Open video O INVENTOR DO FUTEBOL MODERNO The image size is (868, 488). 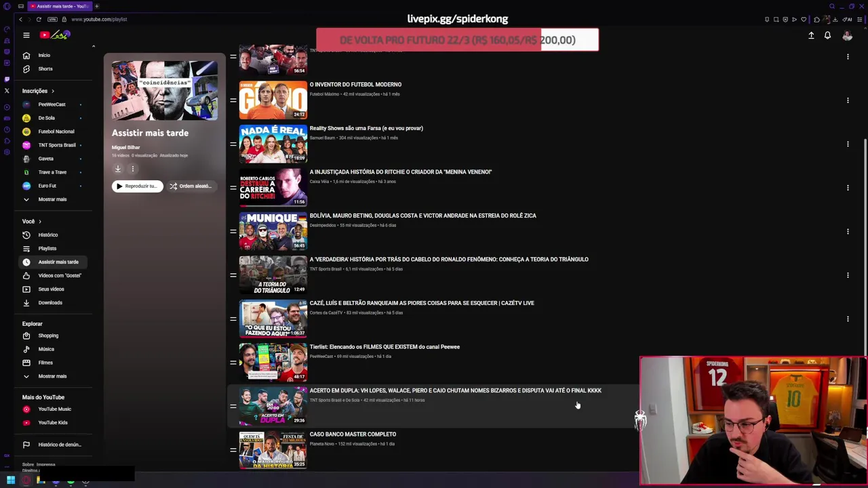pyautogui.click(x=355, y=85)
